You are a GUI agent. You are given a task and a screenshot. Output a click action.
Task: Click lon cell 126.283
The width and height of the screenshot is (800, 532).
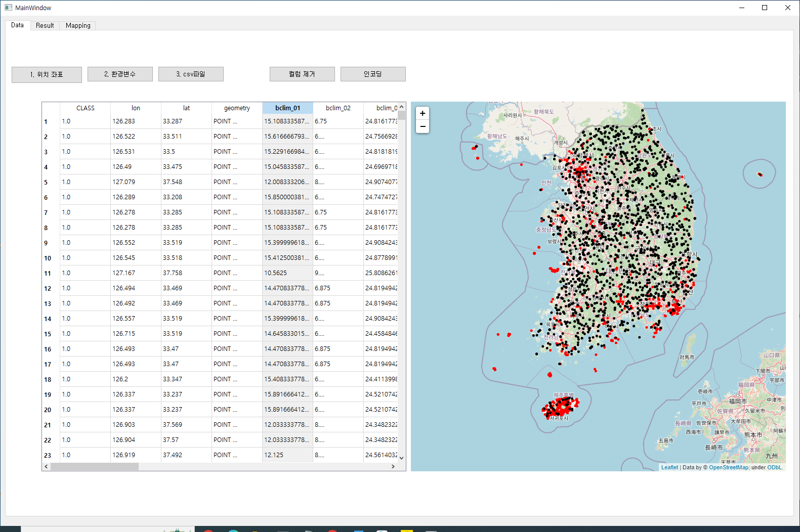[136, 121]
